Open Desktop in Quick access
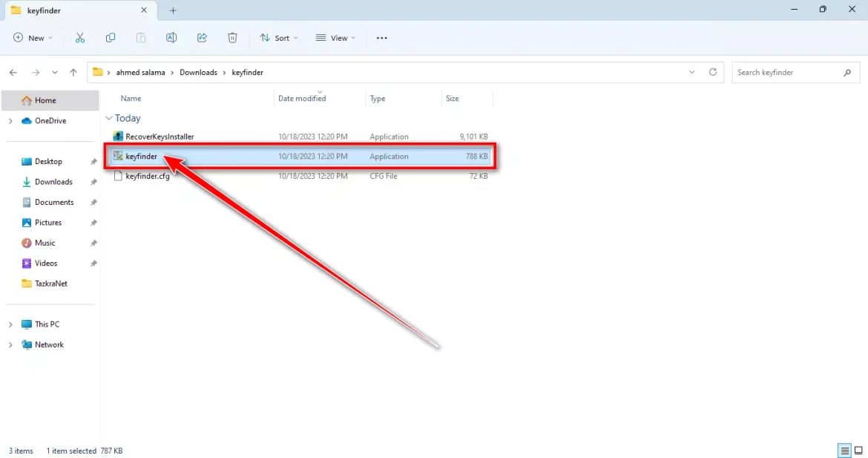The width and height of the screenshot is (868, 458). [x=50, y=162]
